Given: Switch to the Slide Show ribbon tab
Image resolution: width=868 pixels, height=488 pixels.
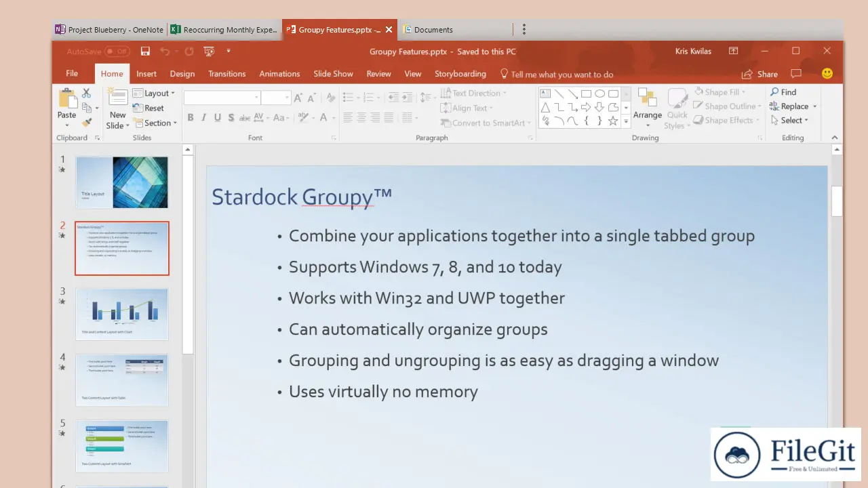Looking at the screenshot, I should [x=333, y=74].
